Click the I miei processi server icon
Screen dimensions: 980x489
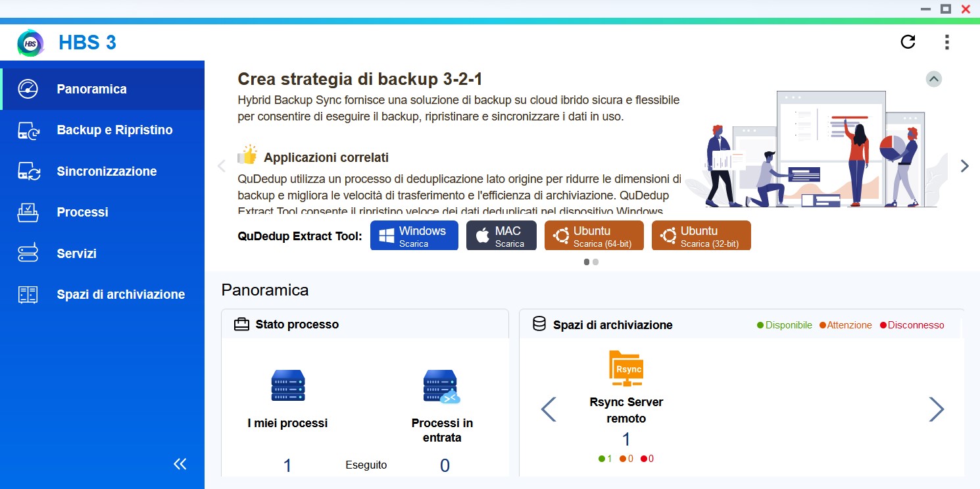[x=288, y=386]
